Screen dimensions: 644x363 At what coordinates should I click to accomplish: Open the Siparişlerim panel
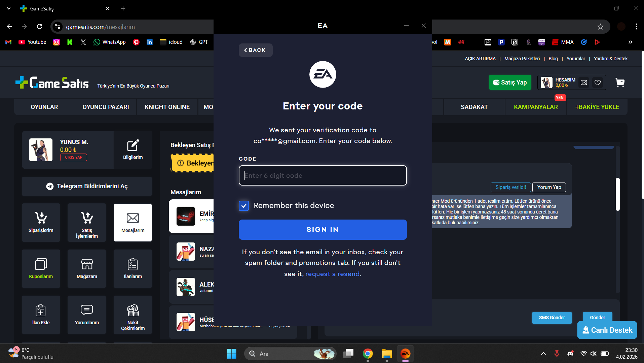point(41,223)
